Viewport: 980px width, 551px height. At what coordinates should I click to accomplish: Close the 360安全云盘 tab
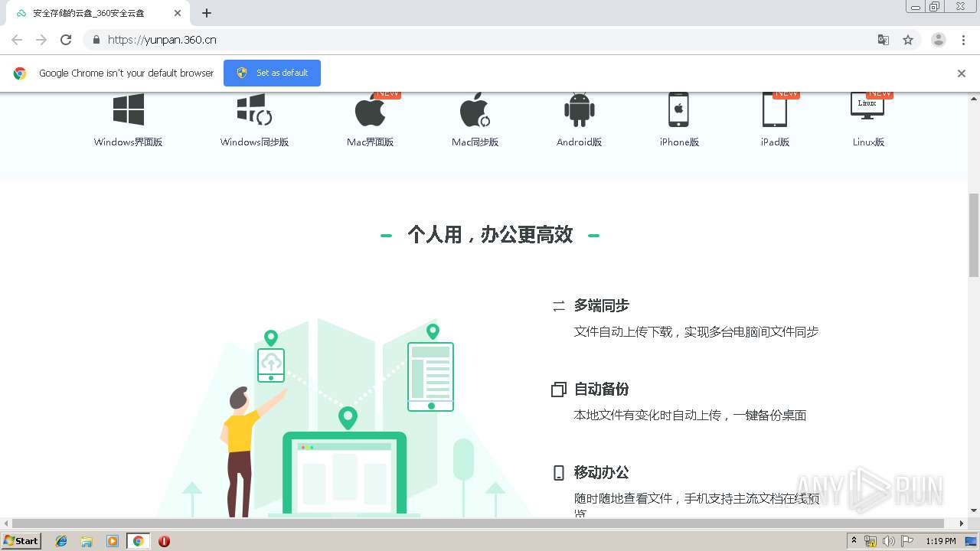click(178, 13)
